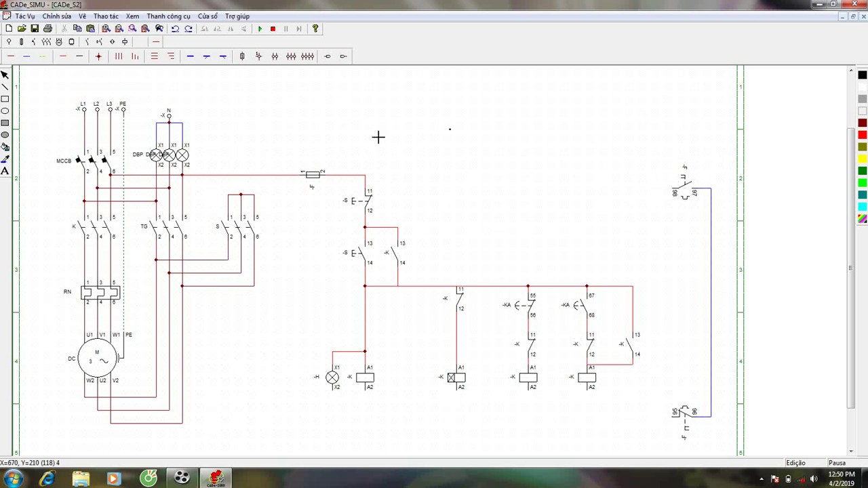Pick the red connection node dot tool
The image size is (868, 488).
[98, 56]
